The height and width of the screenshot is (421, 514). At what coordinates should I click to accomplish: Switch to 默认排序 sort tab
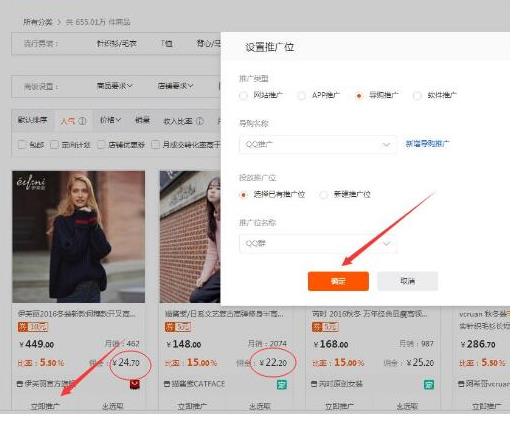[32, 120]
